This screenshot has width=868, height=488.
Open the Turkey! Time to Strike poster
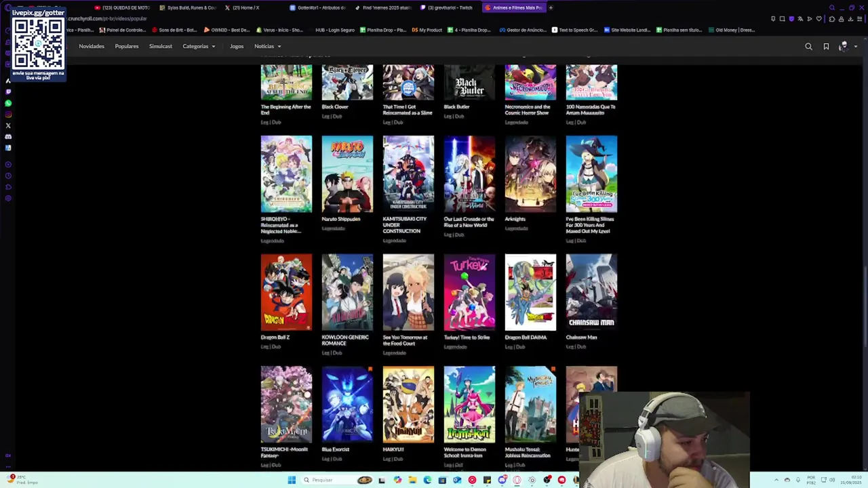(x=469, y=292)
